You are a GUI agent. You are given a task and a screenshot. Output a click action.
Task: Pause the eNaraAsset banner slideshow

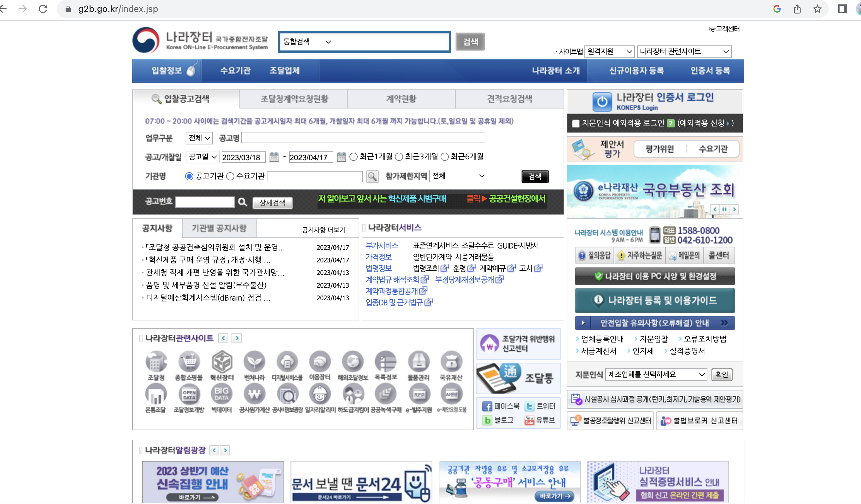[x=724, y=209]
